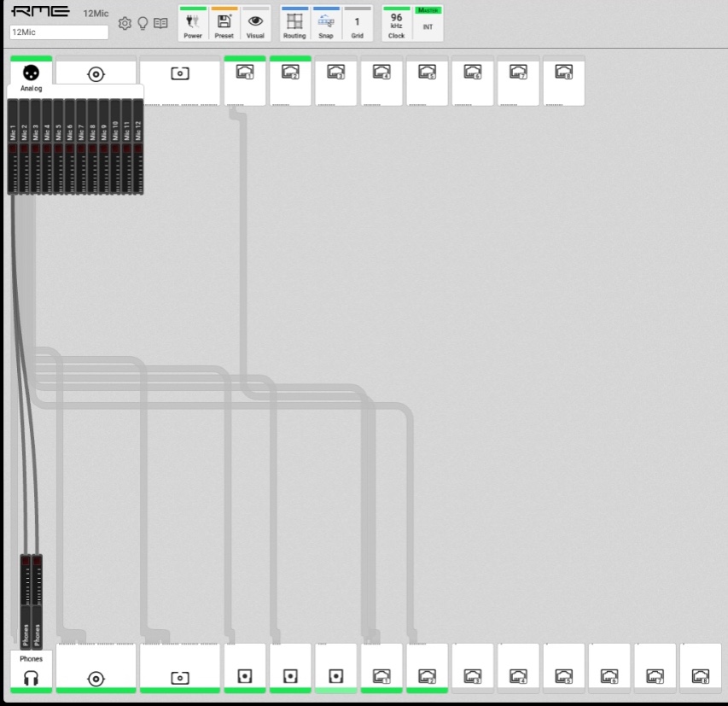Select the Analog XLR input tab
The width and height of the screenshot is (728, 706).
(31, 74)
